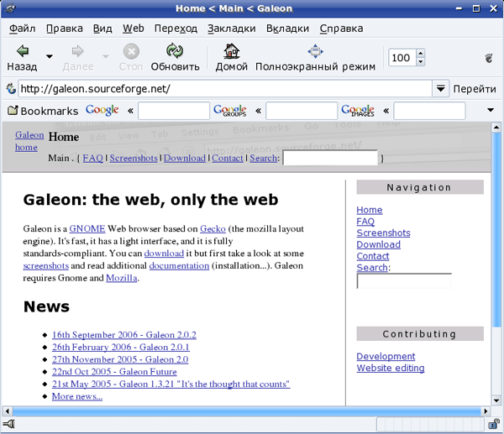Open the Website editing link
This screenshot has height=434, width=504.
tap(391, 368)
